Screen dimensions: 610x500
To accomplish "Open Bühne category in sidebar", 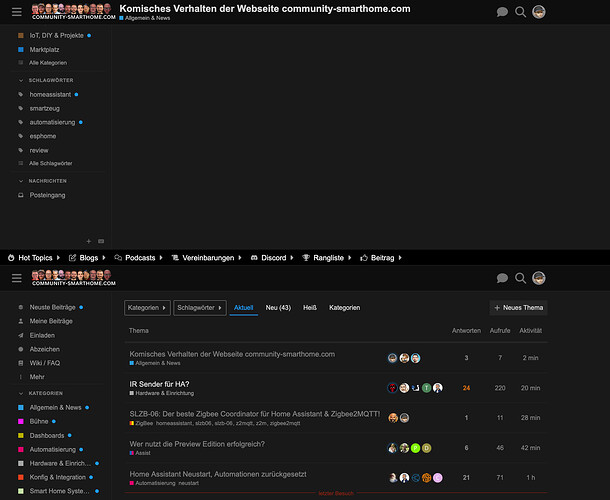I will pyautogui.click(x=37, y=421).
